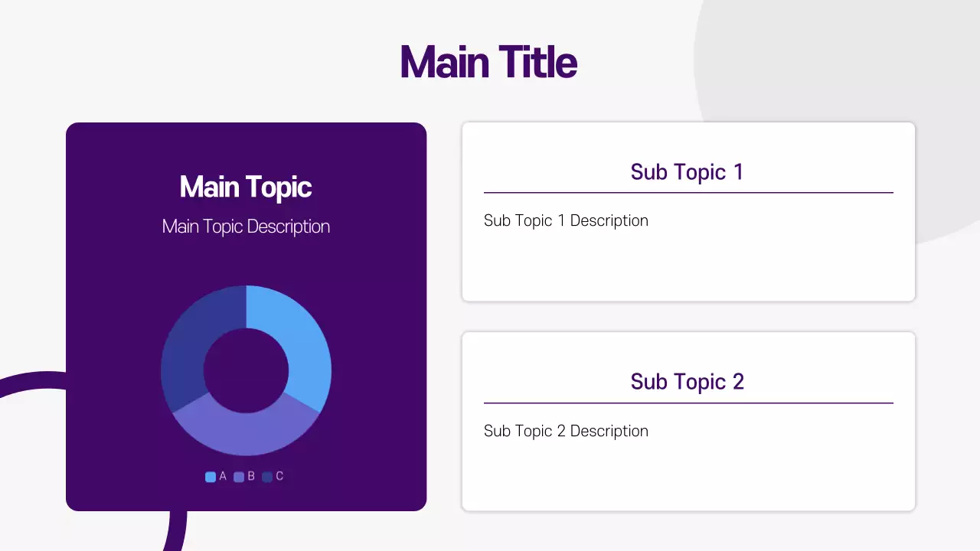980x551 pixels.
Task: Select the legend label letter C
Action: pyautogui.click(x=279, y=476)
